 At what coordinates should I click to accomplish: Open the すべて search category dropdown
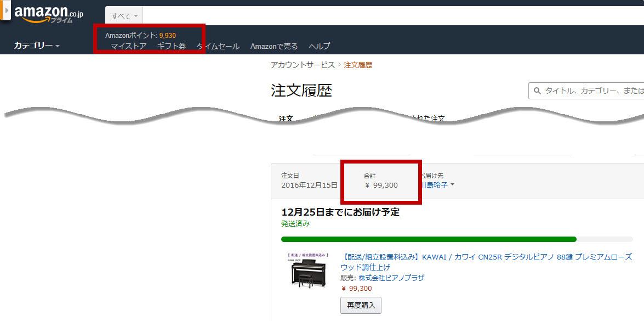(x=124, y=16)
